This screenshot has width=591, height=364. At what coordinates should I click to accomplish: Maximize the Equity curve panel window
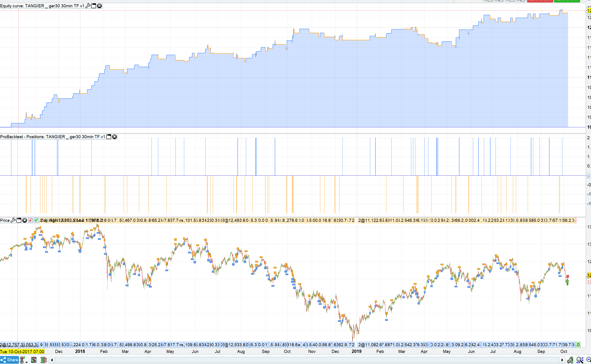(94, 6)
